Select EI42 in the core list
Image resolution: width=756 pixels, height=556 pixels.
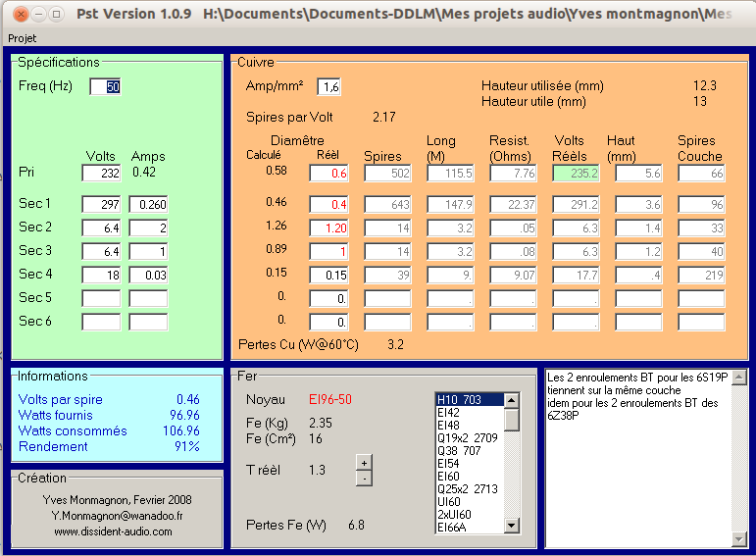[x=470, y=412]
